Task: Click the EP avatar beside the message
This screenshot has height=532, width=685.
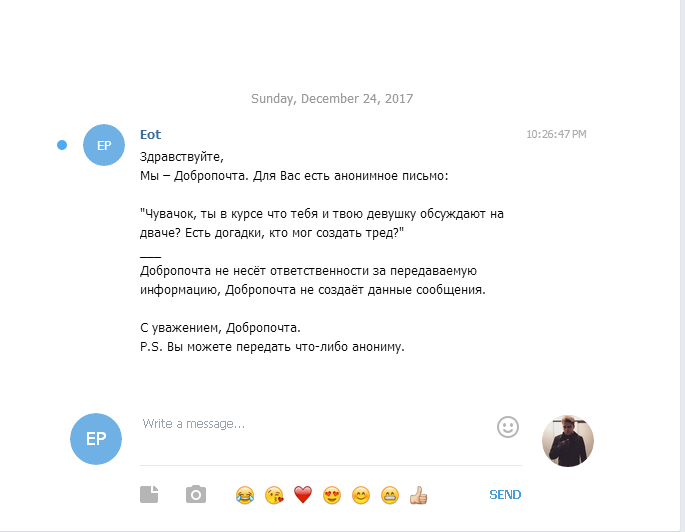Action: (x=104, y=145)
